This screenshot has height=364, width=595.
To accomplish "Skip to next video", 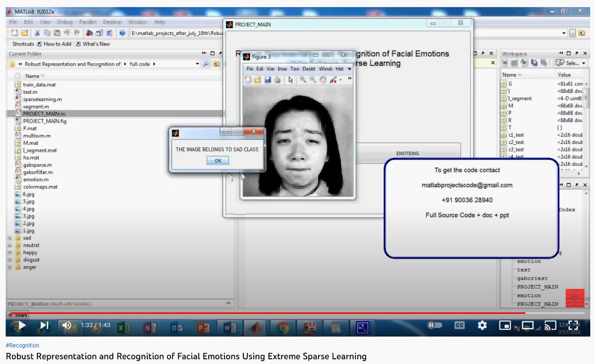I will [44, 325].
